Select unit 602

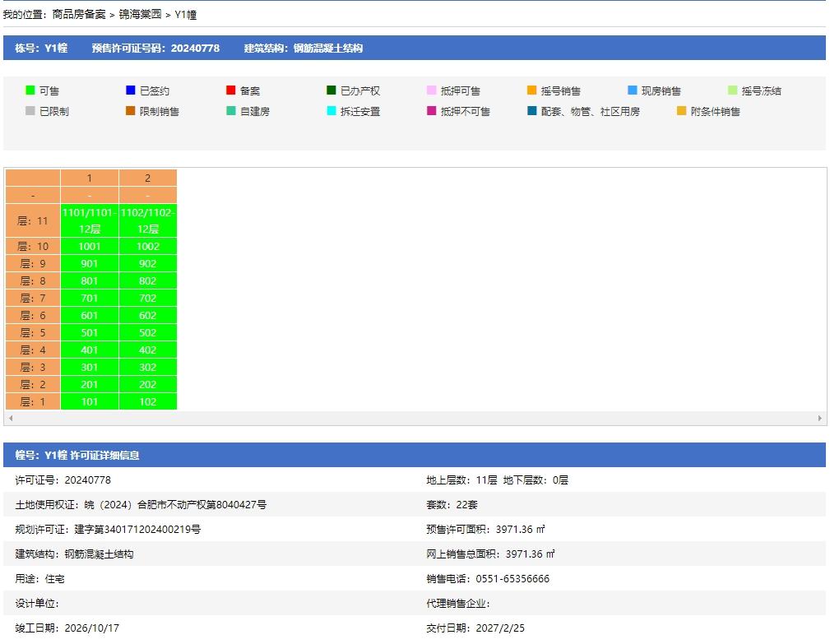pyautogui.click(x=148, y=315)
